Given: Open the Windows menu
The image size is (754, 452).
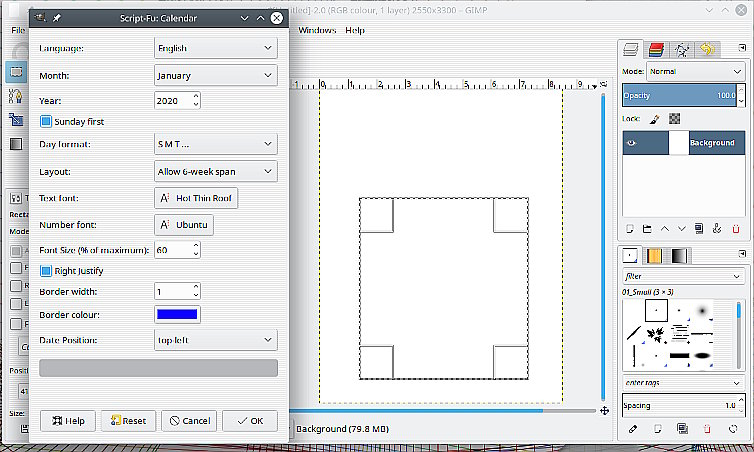Looking at the screenshot, I should click(317, 30).
